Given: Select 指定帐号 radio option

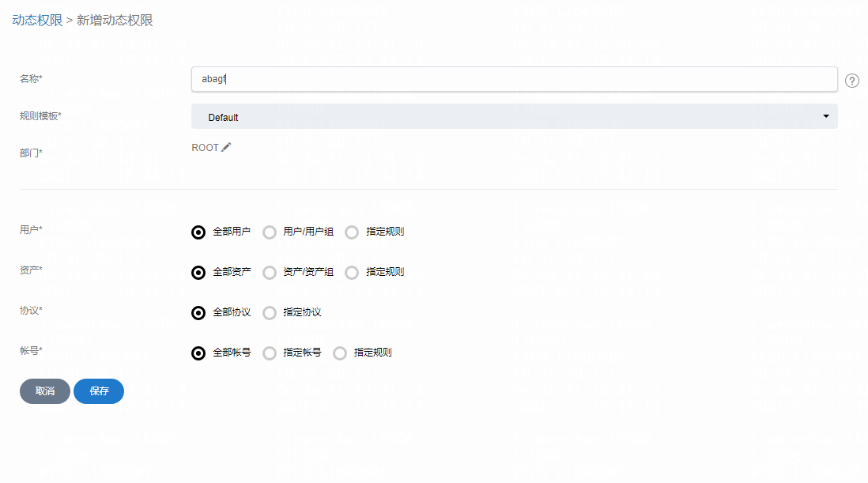Looking at the screenshot, I should [x=270, y=353].
